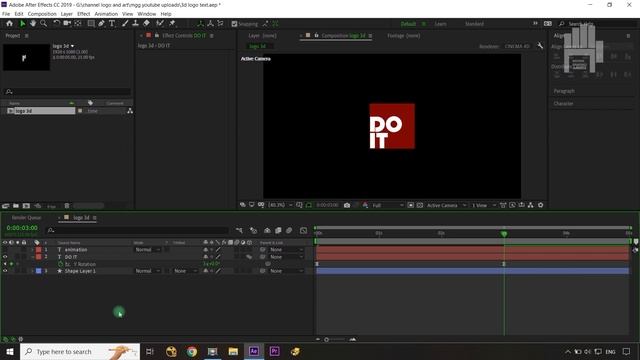The width and height of the screenshot is (640, 360).
Task: Click Shape Layer 1 blue label color
Action: [x=38, y=271]
